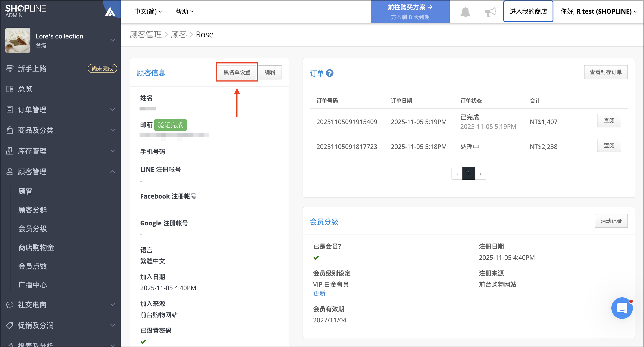Expand the 促销及分润 menu chevron
644x347 pixels.
[113, 325]
